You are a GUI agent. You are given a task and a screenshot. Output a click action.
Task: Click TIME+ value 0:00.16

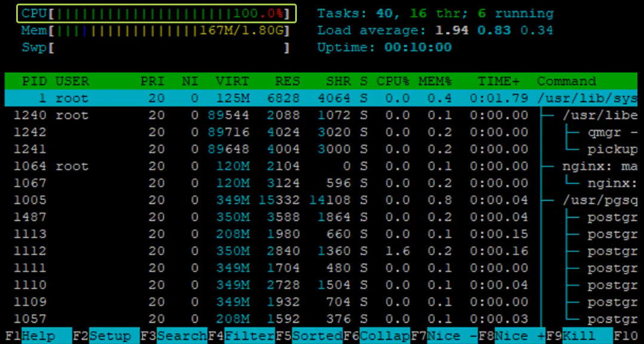coord(499,251)
